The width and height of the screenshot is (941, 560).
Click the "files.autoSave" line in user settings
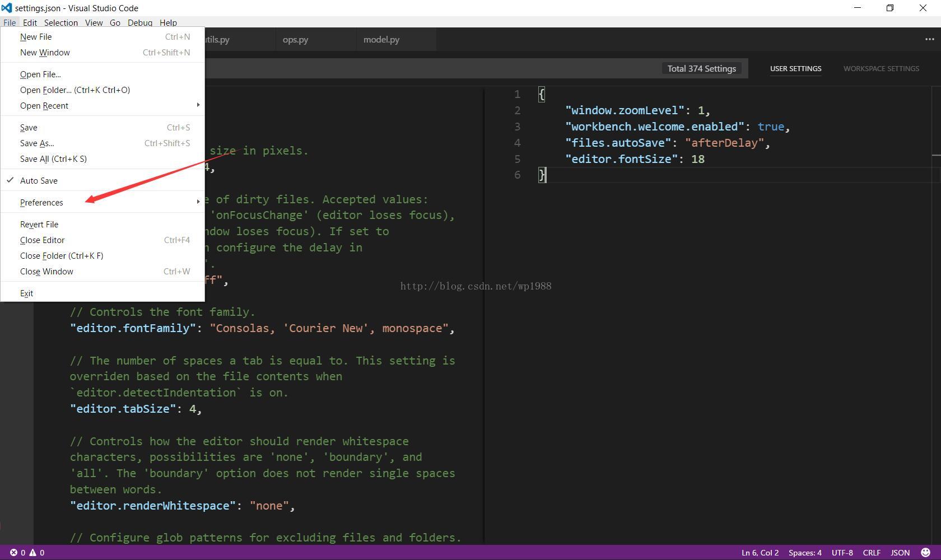[668, 143]
